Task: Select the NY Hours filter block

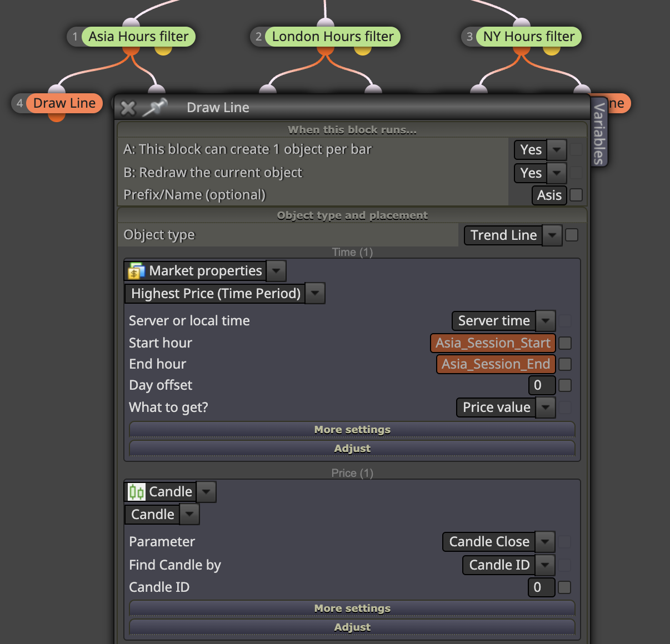Action: click(529, 37)
